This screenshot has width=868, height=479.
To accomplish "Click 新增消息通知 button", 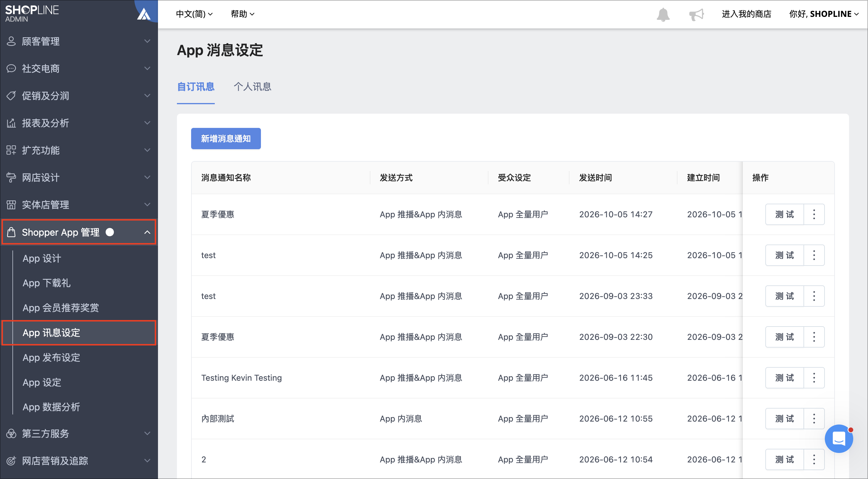I will [x=226, y=138].
